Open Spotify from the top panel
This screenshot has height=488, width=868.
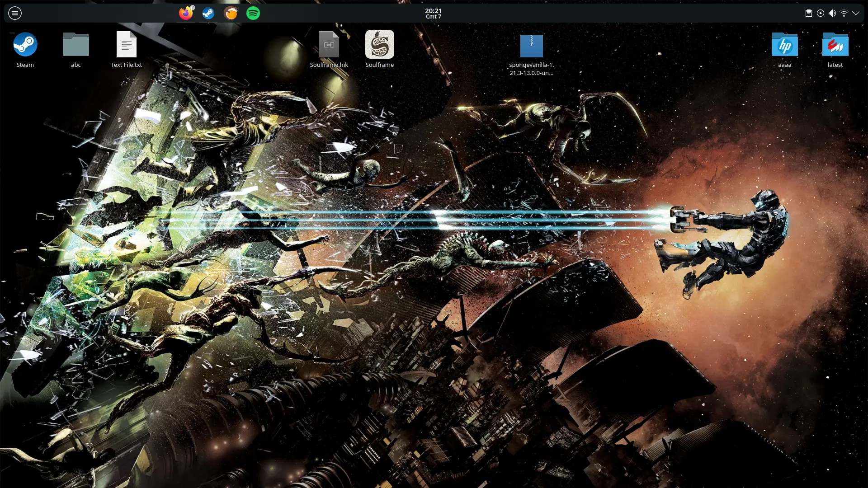253,13
